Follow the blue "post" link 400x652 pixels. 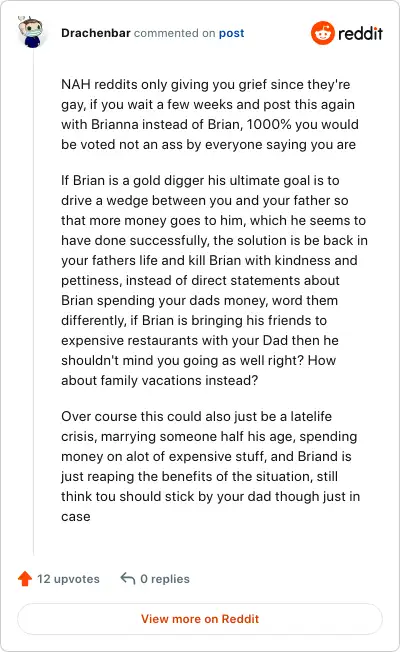232,33
